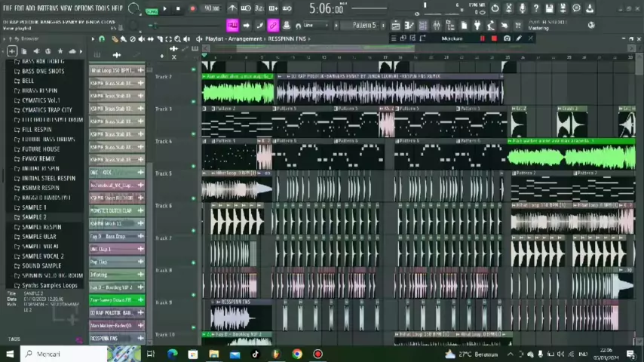
Task: Click the screen recorder camera icon
Action: 508,38
